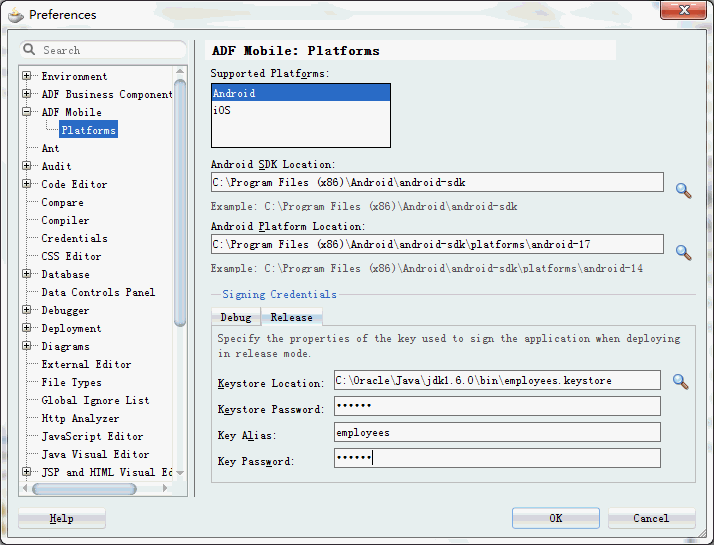
Task: Select Code Editor tree label
Action: (74, 184)
